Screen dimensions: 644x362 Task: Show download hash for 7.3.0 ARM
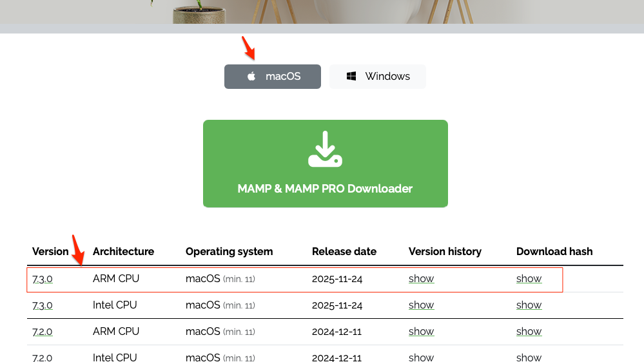(529, 279)
